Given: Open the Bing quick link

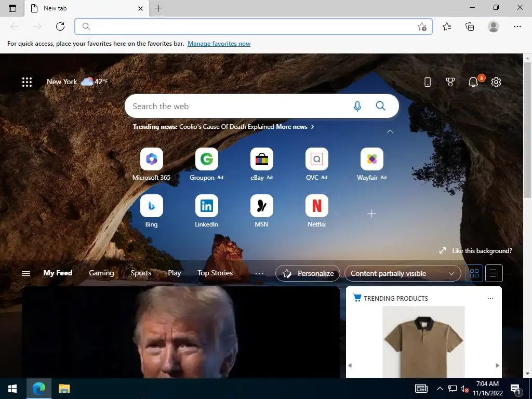Looking at the screenshot, I should tap(151, 211).
